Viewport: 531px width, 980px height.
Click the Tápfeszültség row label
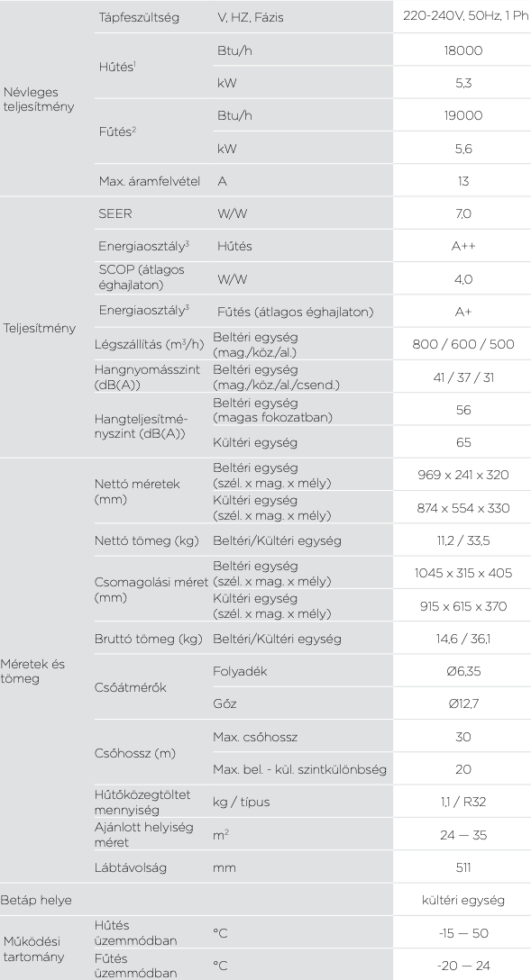click(139, 17)
